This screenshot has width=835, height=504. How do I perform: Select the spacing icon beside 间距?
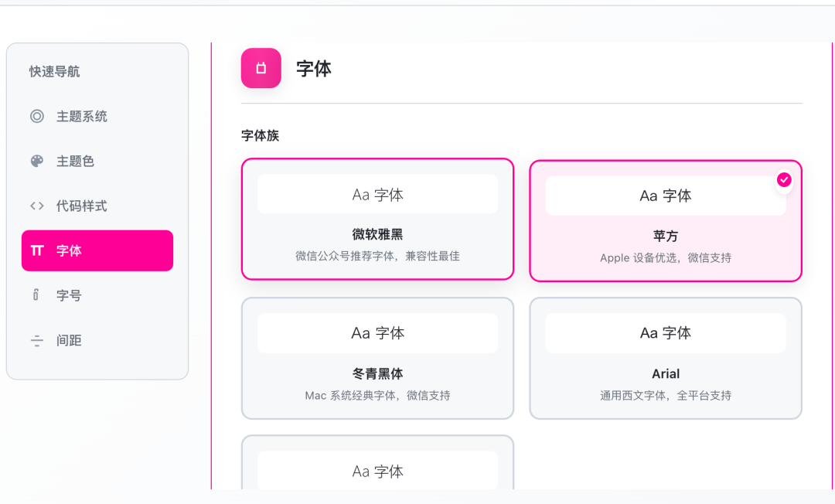(x=36, y=340)
